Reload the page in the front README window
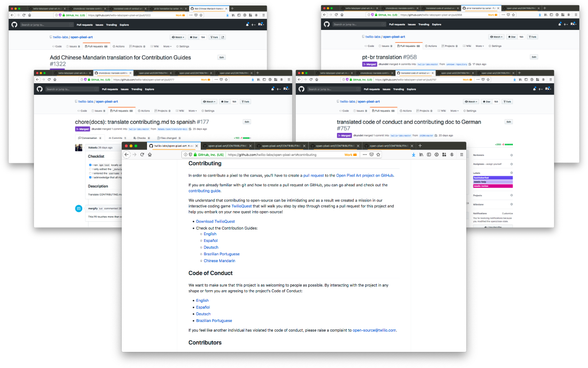The image size is (588, 368). click(x=142, y=155)
